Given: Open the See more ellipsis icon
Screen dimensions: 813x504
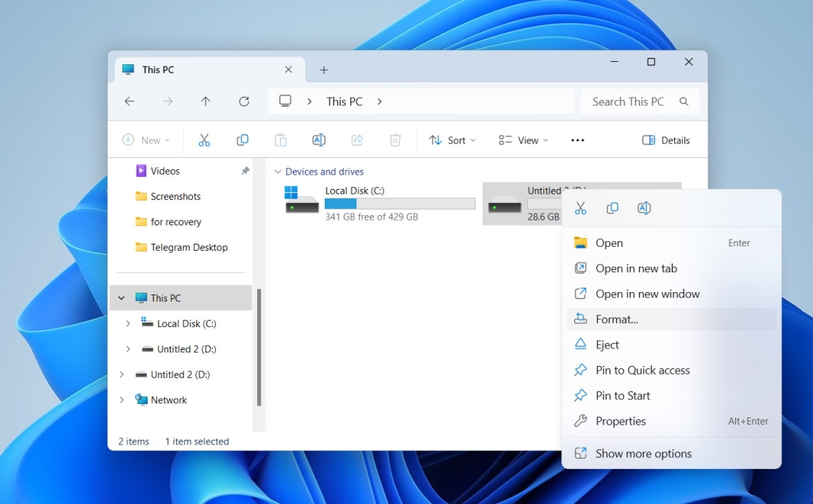Looking at the screenshot, I should pyautogui.click(x=577, y=140).
